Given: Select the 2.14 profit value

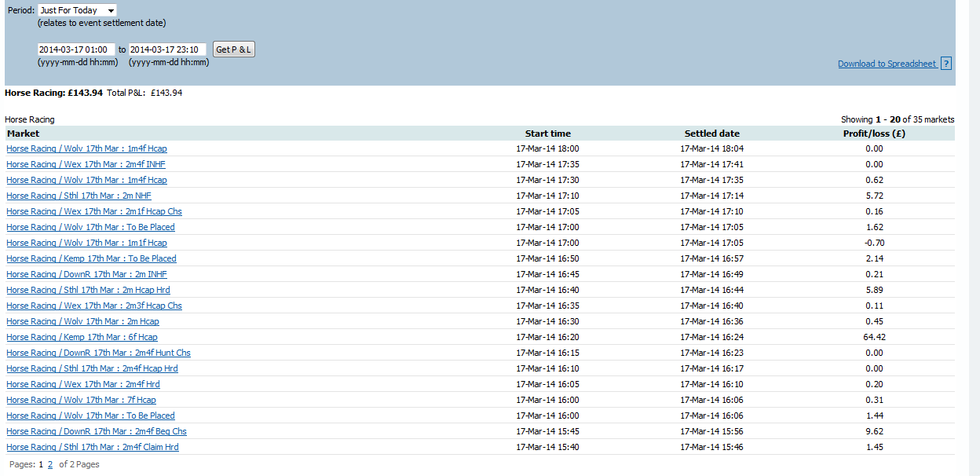Looking at the screenshot, I should pos(874,258).
